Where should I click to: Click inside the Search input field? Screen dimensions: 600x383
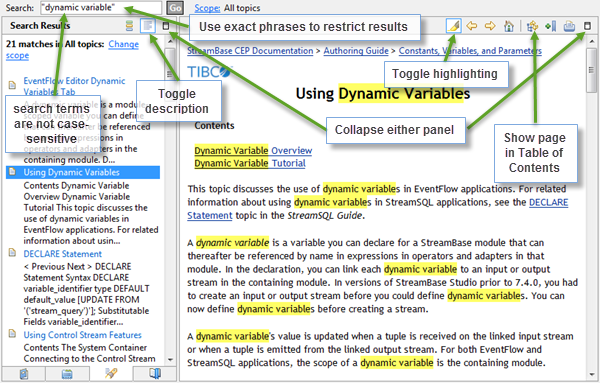coord(100,8)
